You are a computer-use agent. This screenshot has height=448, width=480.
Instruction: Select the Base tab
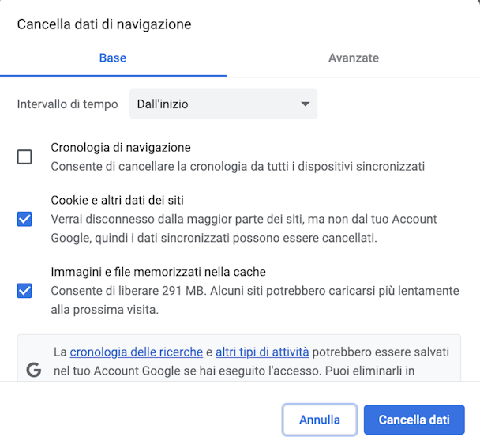[113, 58]
